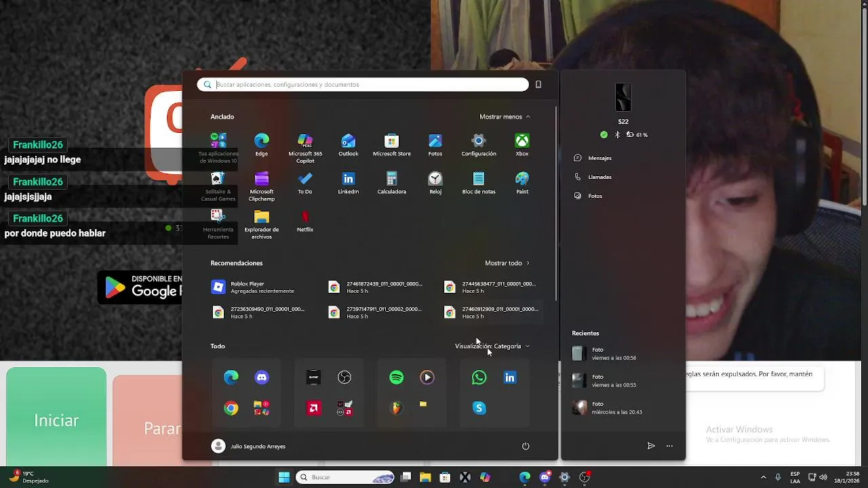Screen dimensions: 868x488
Task: Open more options ellipsis in phone panel
Action: click(669, 446)
